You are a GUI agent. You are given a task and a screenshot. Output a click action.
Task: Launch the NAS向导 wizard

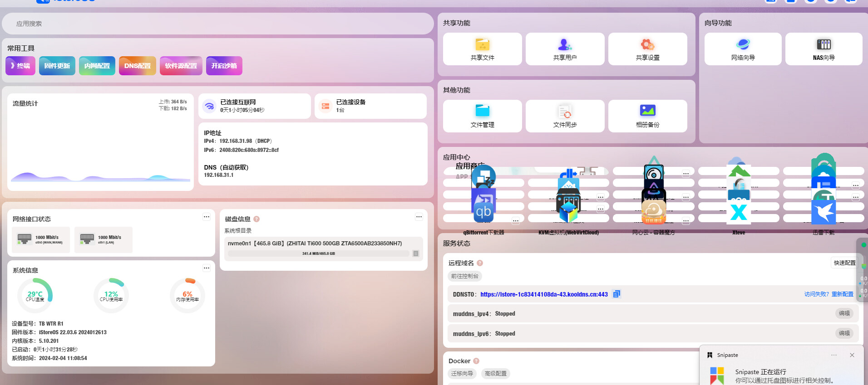tap(824, 49)
